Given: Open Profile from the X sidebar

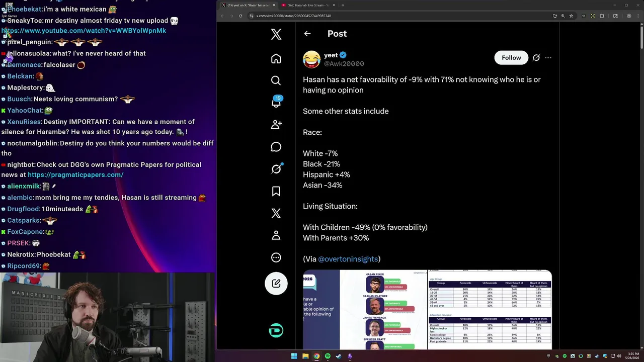Looking at the screenshot, I should 276,235.
